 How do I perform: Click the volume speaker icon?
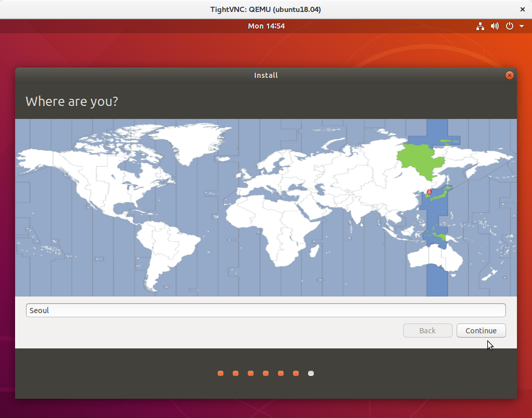[495, 26]
